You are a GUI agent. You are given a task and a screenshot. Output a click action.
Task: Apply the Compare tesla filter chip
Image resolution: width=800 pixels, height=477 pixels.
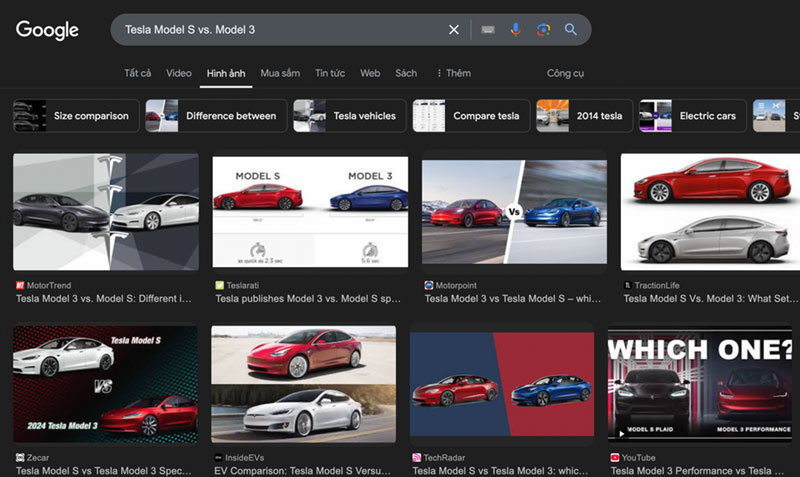click(469, 116)
